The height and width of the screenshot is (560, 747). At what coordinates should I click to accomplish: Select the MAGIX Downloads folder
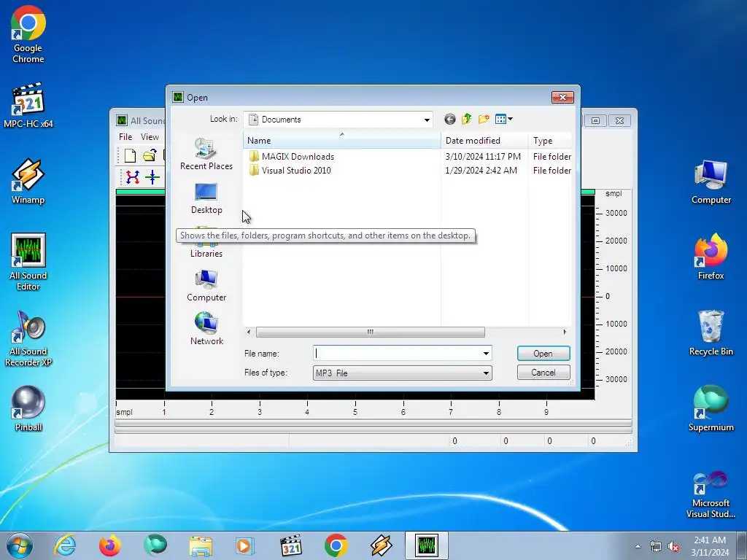click(292, 157)
